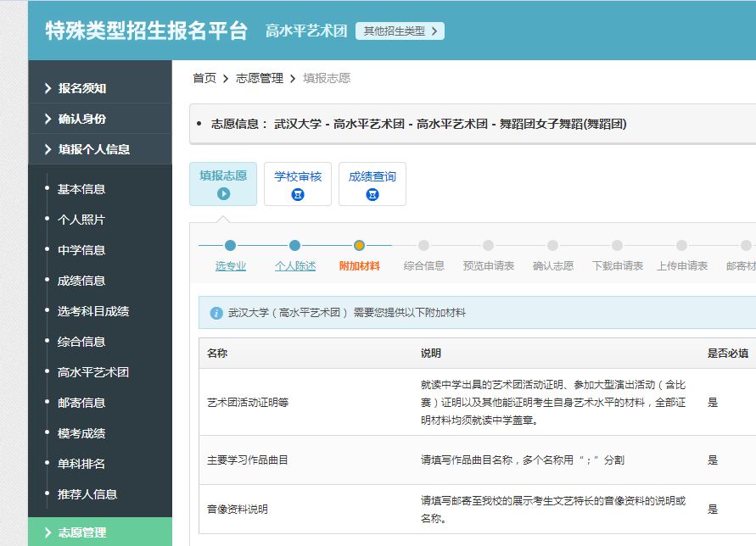Open the 首页 breadcrumb link
Image resolution: width=756 pixels, height=546 pixels.
[x=203, y=78]
